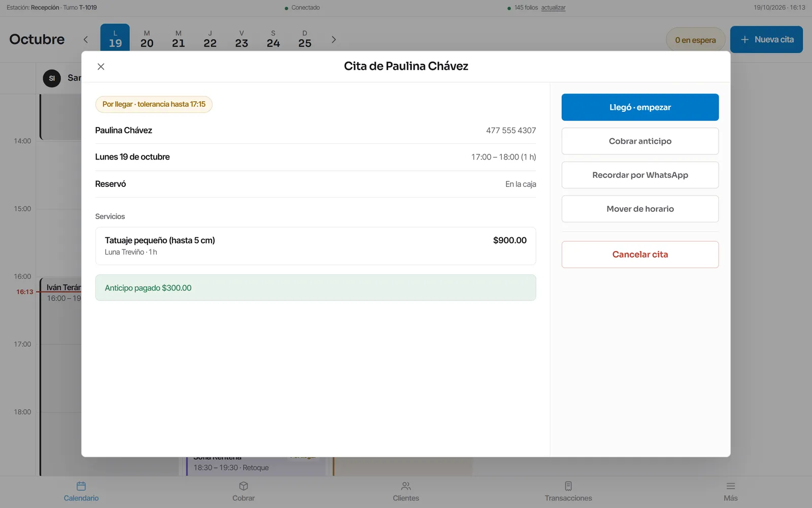The width and height of the screenshot is (812, 508).
Task: Create appointment with Nueva cita button
Action: point(766,40)
